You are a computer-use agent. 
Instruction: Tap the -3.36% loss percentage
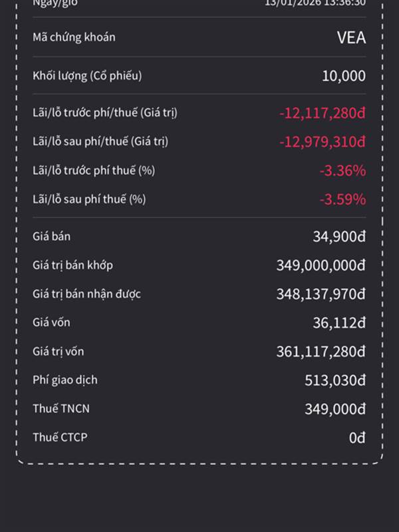point(342,171)
